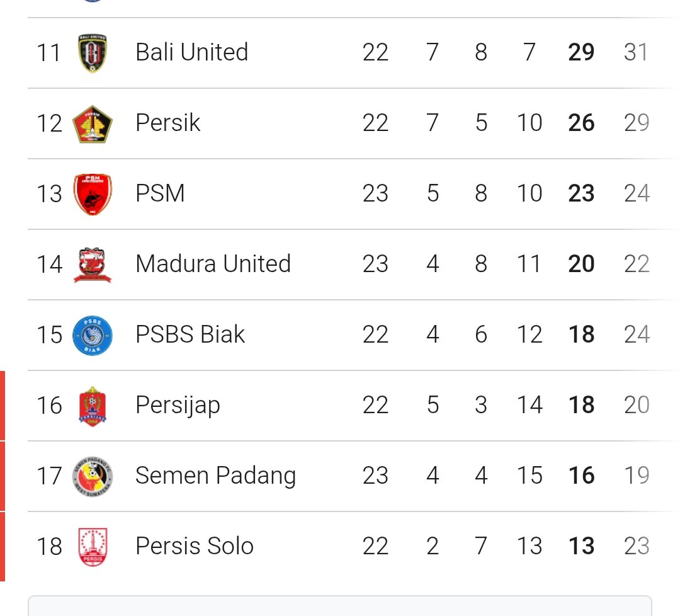Viewport: 680px width, 616px height.
Task: Click Bali United's bold 29 points value
Action: click(x=581, y=52)
